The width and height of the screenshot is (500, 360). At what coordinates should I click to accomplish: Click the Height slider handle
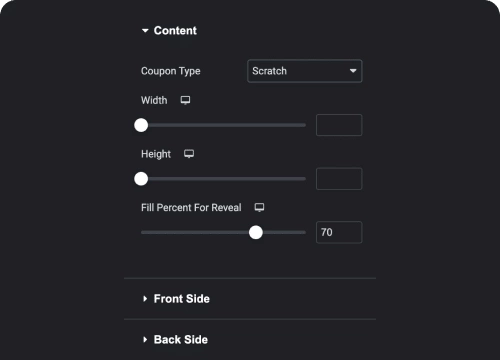[x=141, y=179]
